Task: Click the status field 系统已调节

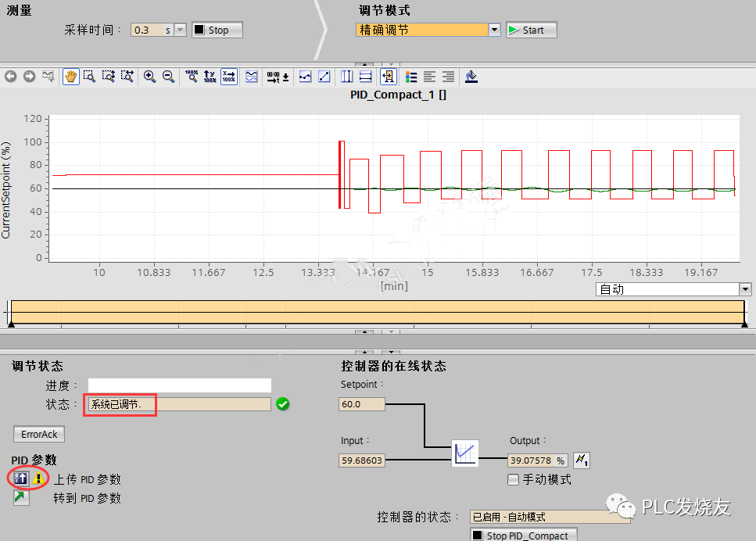Action: [x=179, y=404]
